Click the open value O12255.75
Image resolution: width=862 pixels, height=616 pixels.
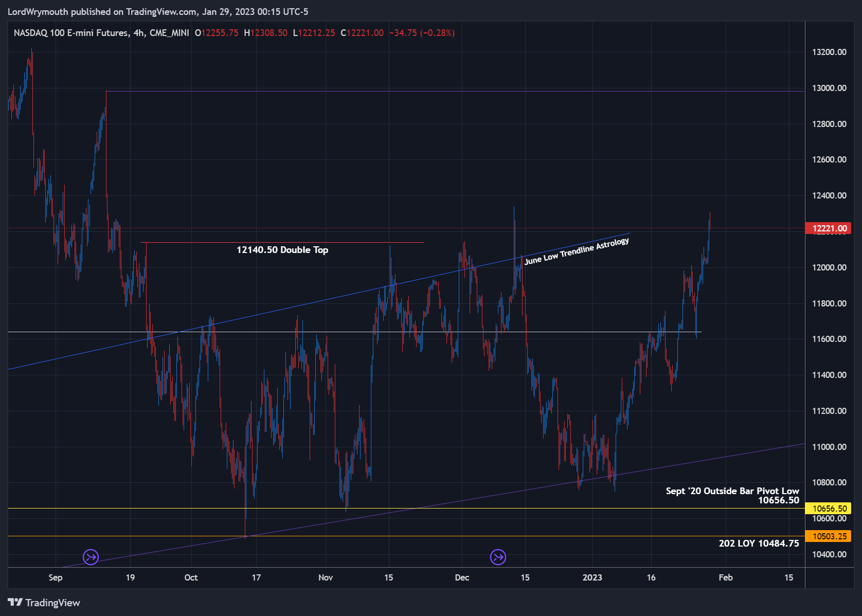217,33
